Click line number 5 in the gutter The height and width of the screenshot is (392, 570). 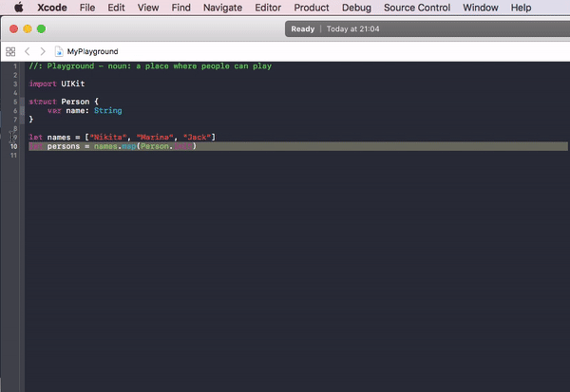[x=15, y=102]
